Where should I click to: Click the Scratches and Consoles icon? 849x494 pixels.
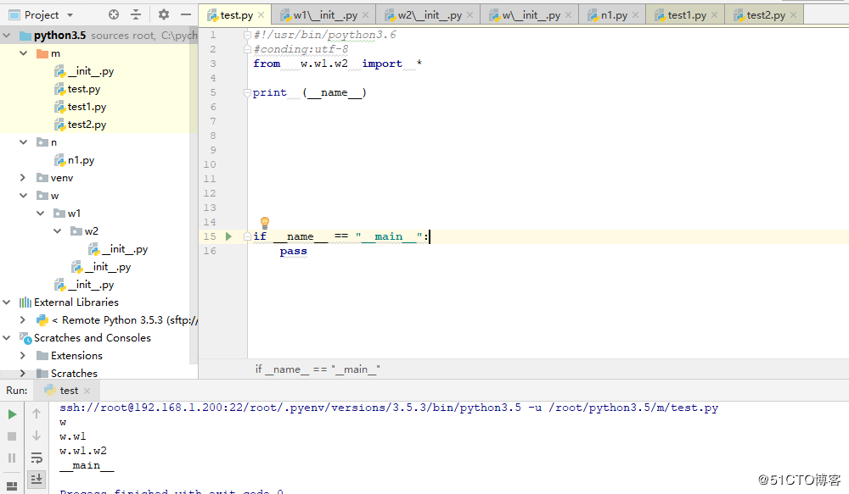coord(25,338)
